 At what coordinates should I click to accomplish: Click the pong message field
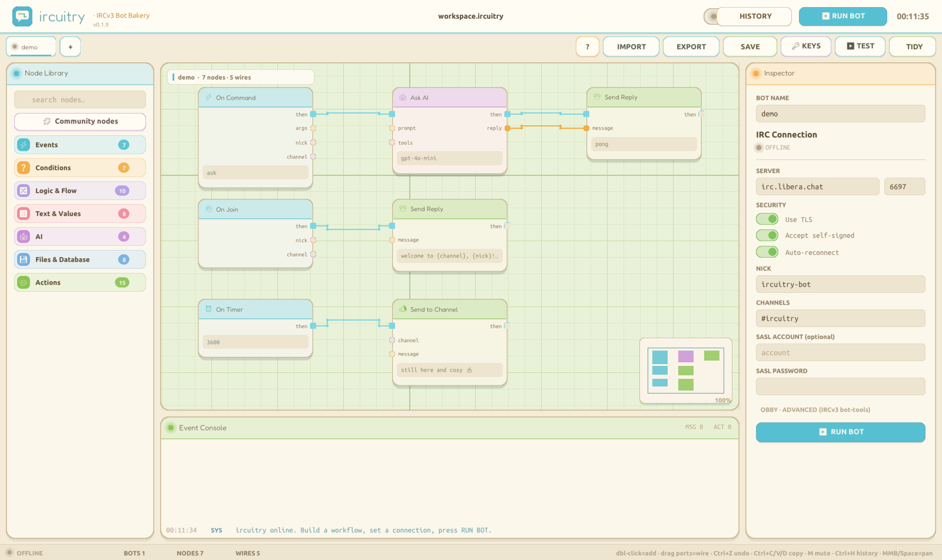point(644,144)
